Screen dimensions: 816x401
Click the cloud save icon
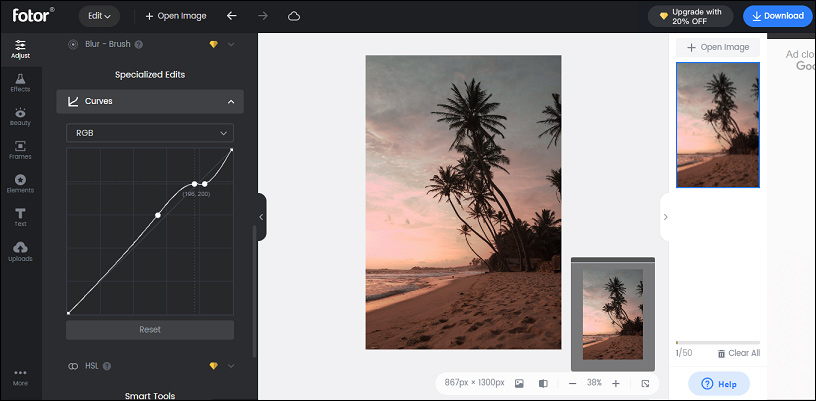[294, 16]
